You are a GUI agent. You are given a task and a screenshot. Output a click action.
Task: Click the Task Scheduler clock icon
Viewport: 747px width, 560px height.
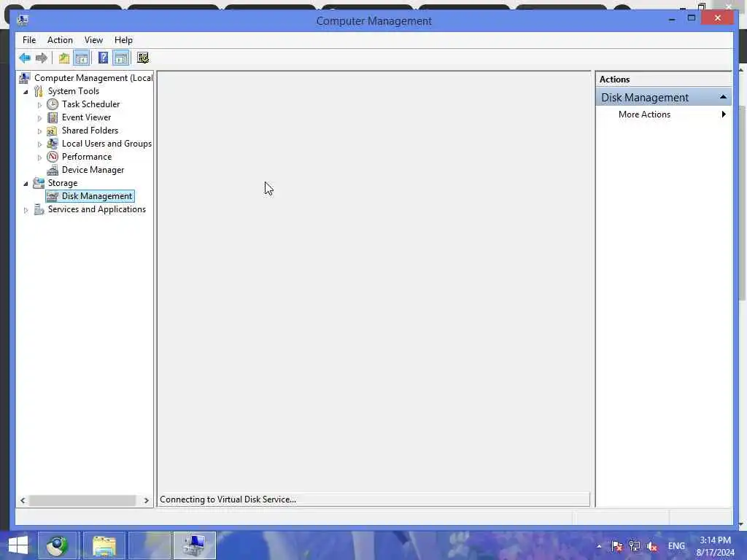click(53, 104)
